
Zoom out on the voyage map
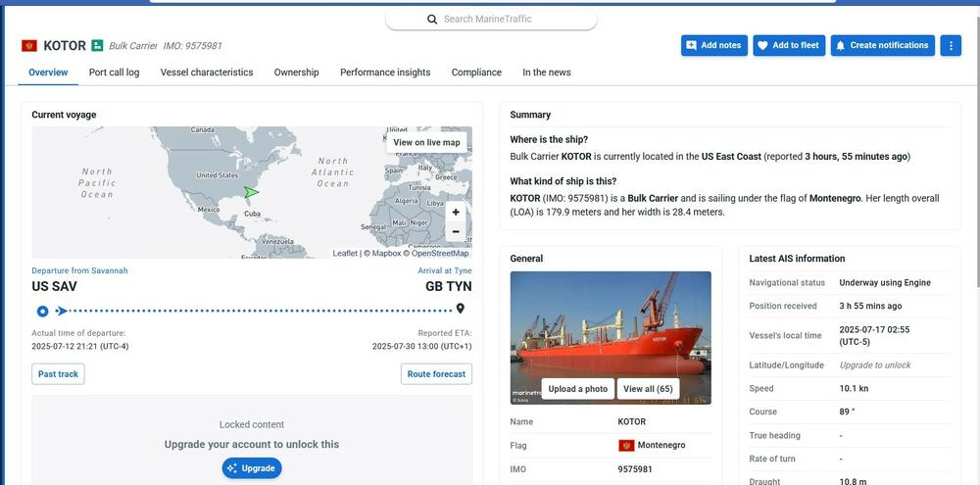point(456,232)
